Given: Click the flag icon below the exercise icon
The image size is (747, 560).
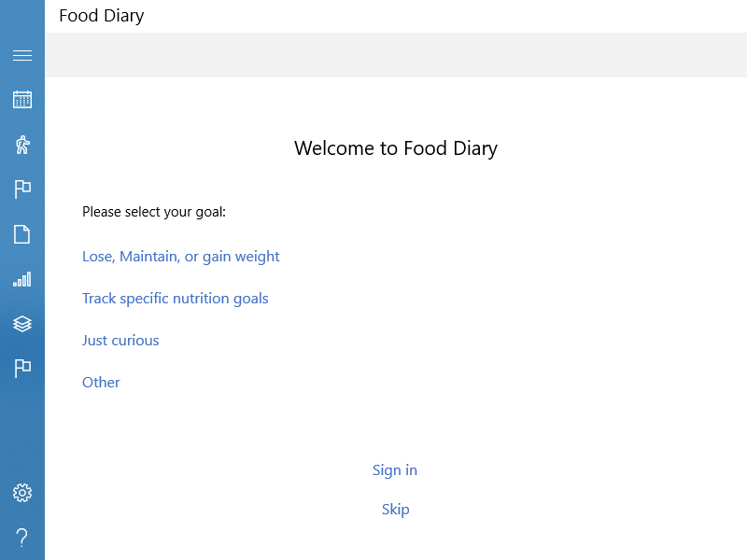Looking at the screenshot, I should [22, 189].
